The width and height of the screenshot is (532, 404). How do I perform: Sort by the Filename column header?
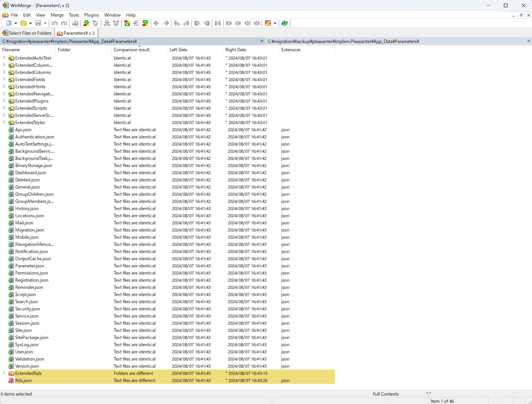(x=28, y=50)
